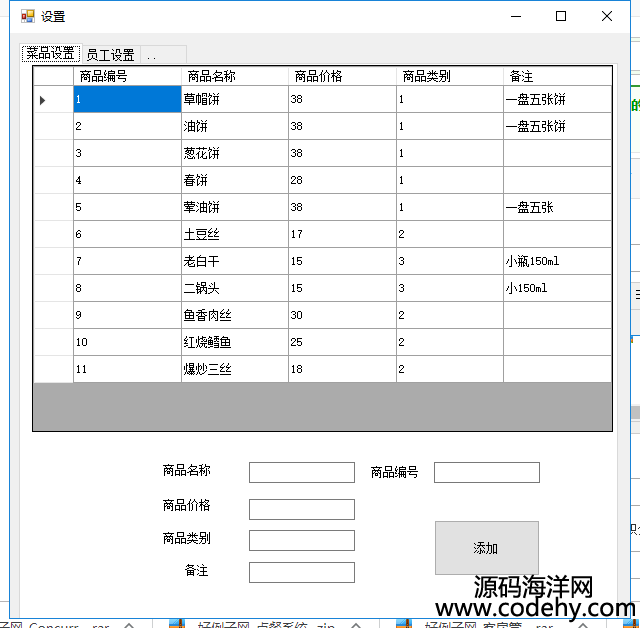
Task: Select the 二锅头 name cell
Action: click(235, 288)
